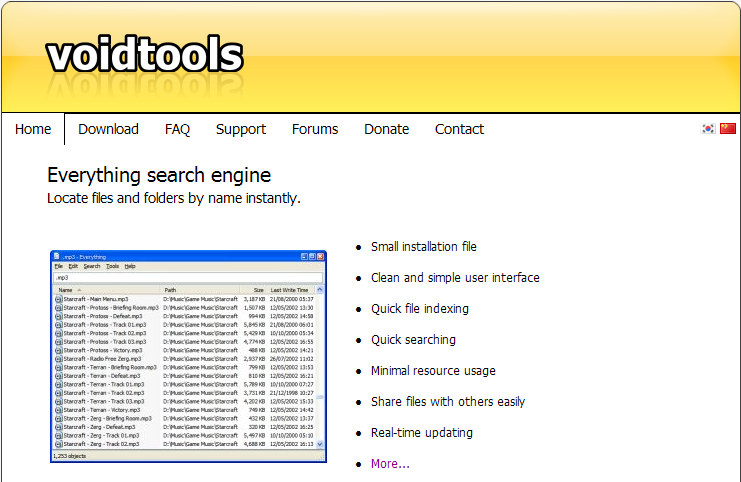
Task: Click 'Share files with others easily' text
Action: 448,402
